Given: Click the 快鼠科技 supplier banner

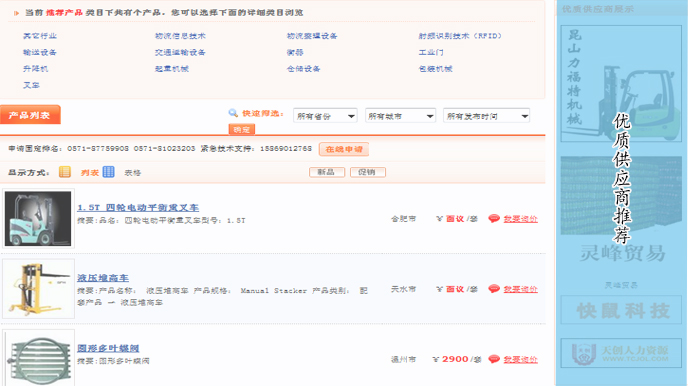Looking at the screenshot, I should pos(621,311).
